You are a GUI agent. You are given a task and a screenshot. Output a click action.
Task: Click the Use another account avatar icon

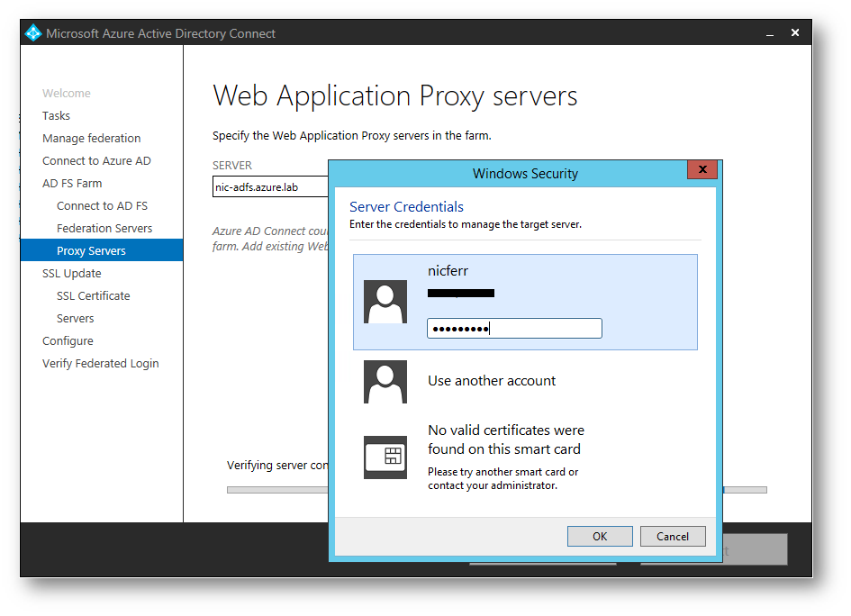coord(385,382)
